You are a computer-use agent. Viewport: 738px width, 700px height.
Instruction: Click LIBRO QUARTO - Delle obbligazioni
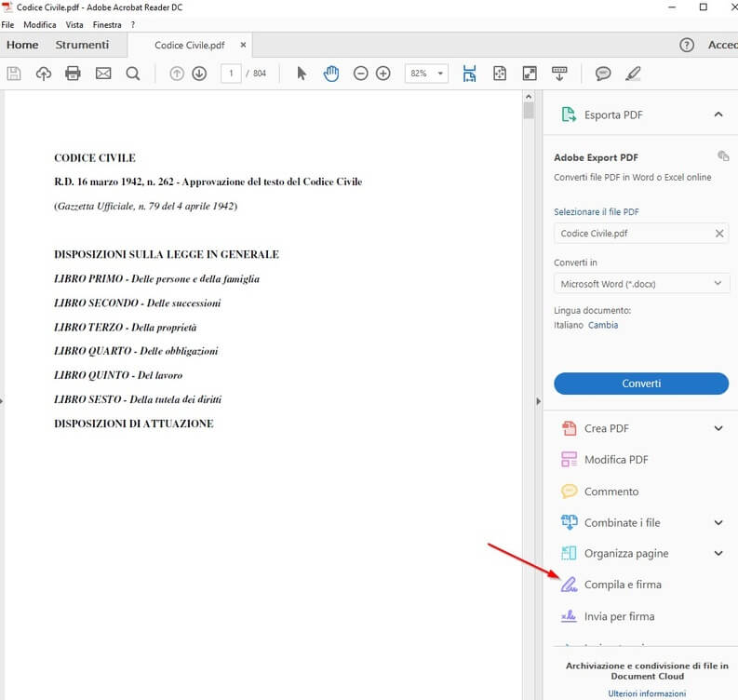136,351
